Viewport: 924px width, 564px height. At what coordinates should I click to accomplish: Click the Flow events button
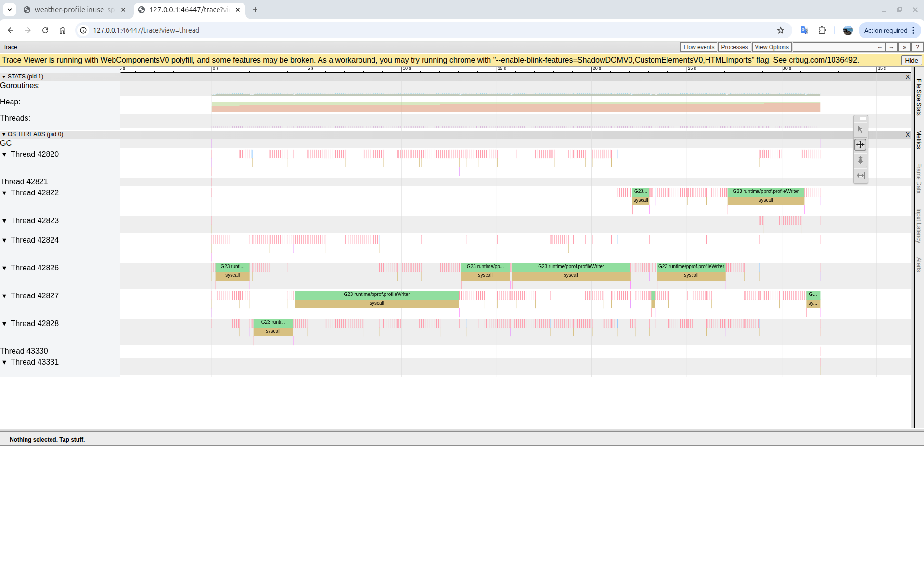[698, 47]
